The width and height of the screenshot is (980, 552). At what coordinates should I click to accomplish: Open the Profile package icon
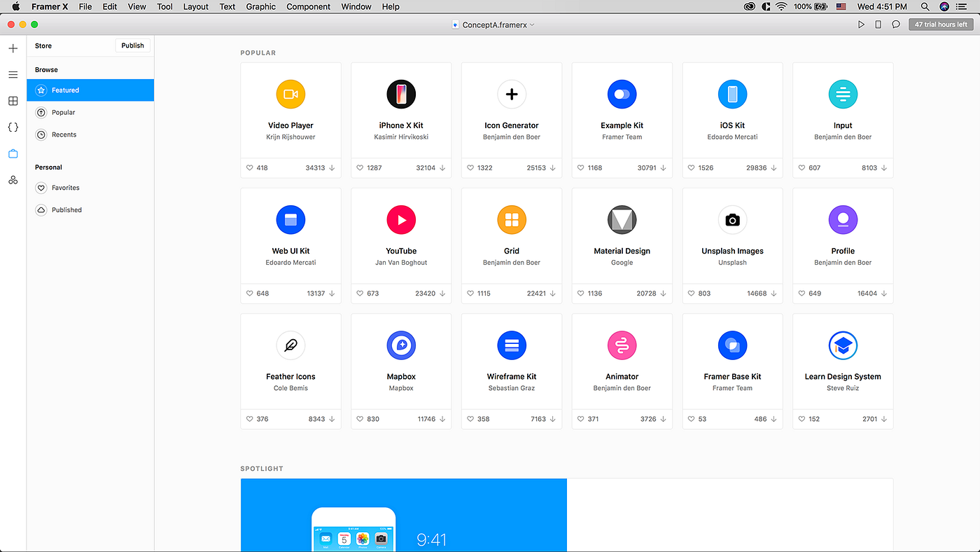(x=843, y=220)
